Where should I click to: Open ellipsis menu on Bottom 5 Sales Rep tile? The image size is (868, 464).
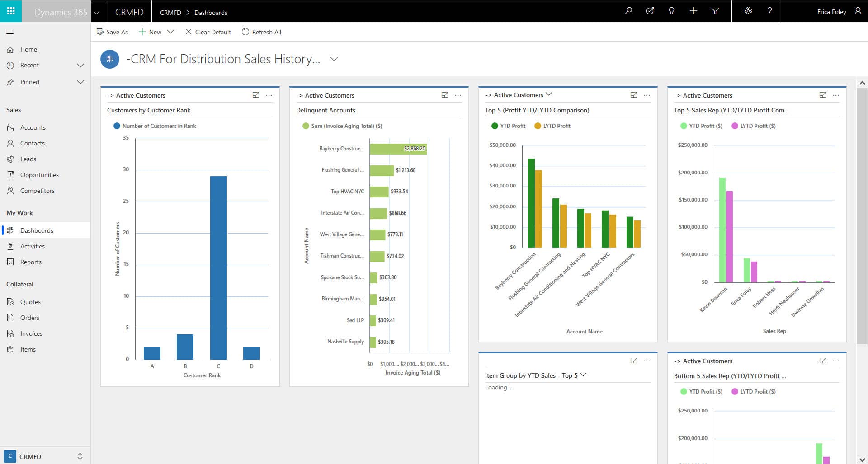836,361
